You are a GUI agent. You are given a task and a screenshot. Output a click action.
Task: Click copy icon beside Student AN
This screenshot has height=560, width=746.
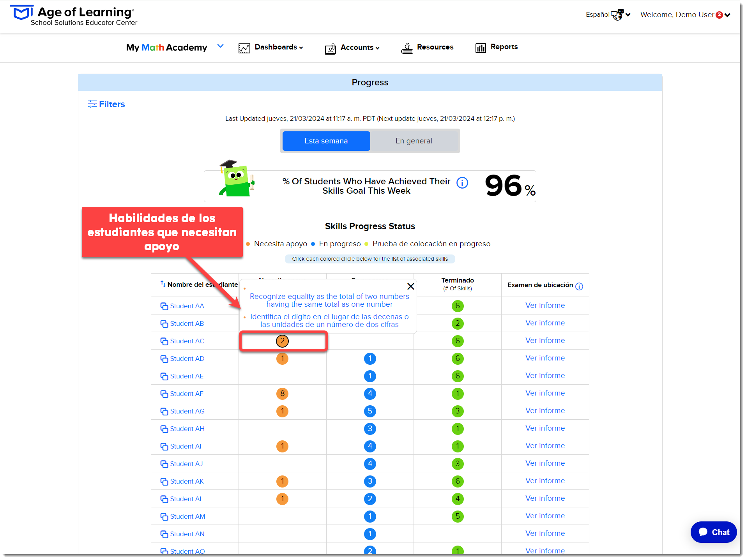(164, 534)
